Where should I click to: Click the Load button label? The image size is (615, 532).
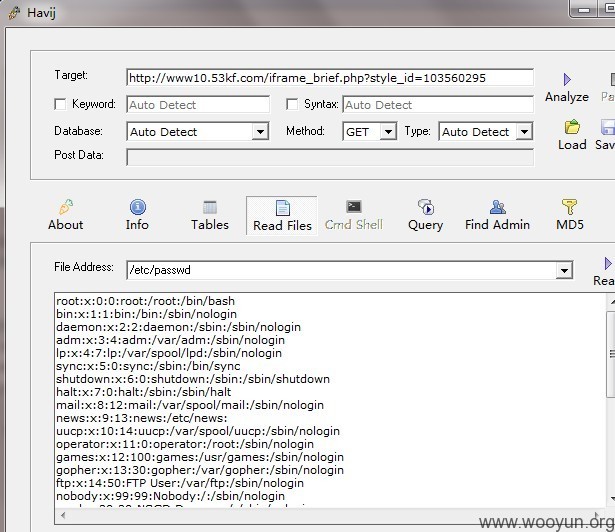[572, 145]
